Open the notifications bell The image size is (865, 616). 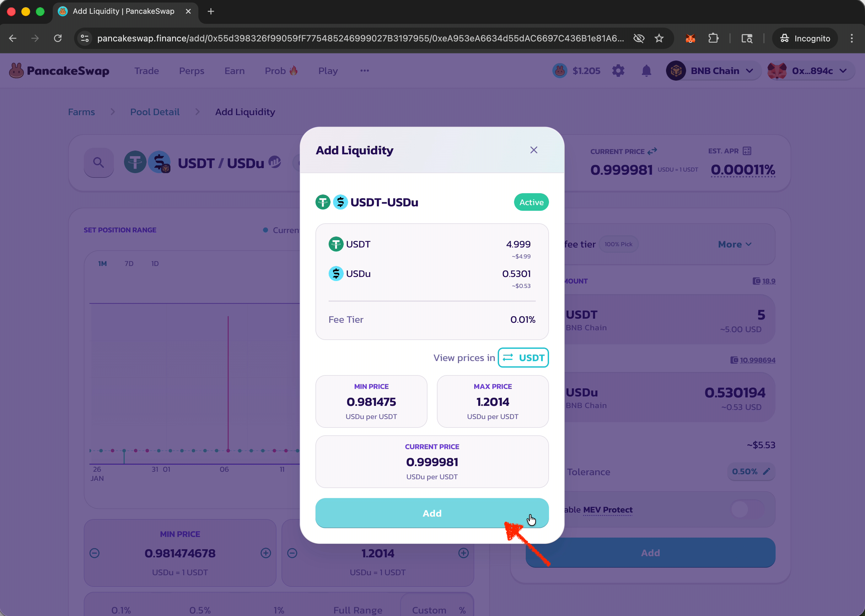646,71
